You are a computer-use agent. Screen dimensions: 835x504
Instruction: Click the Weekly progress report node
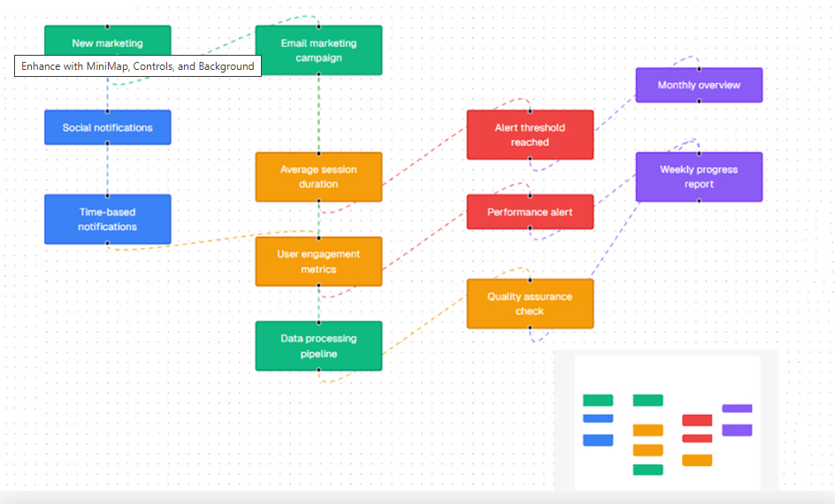[x=699, y=177]
